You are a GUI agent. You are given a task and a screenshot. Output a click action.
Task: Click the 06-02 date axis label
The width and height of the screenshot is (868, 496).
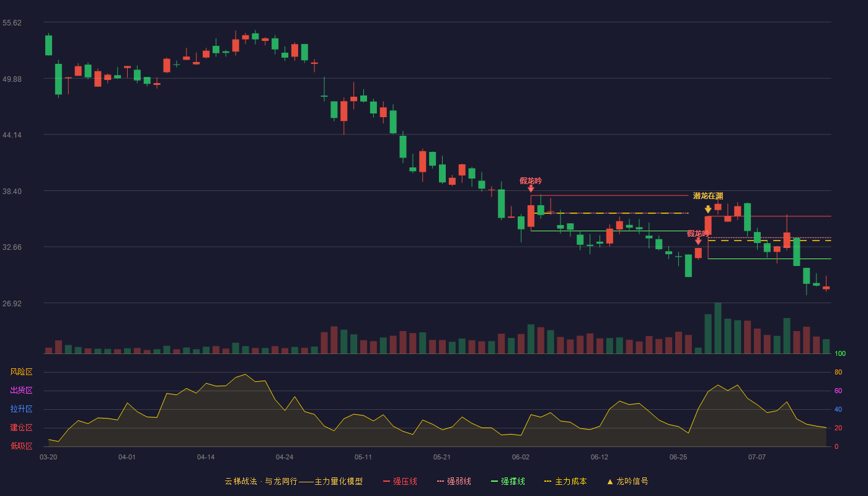(521, 457)
